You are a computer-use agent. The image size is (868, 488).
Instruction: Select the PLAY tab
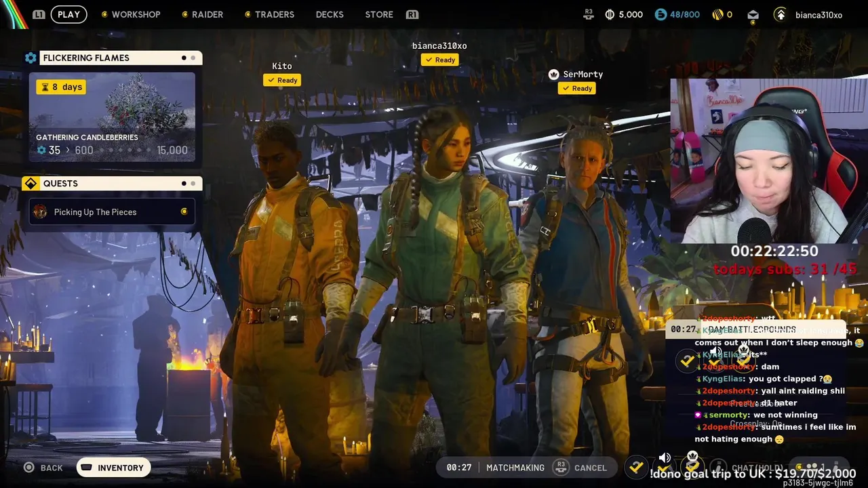68,14
